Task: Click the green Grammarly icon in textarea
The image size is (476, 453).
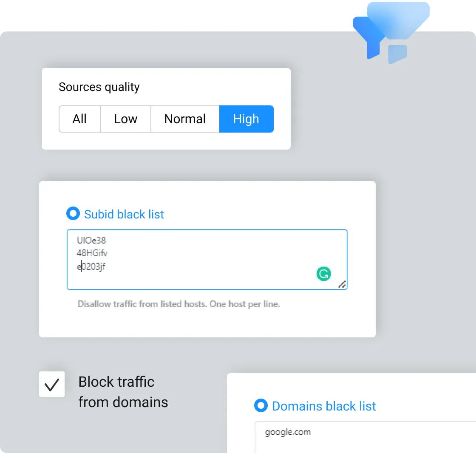Action: (x=323, y=274)
